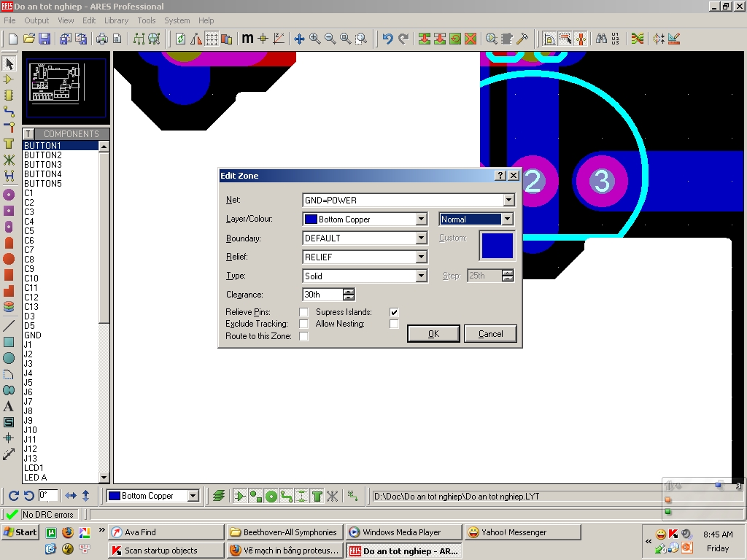Viewport: 747px width, 560px height.
Task: Click the Undo arrow icon
Action: click(387, 39)
